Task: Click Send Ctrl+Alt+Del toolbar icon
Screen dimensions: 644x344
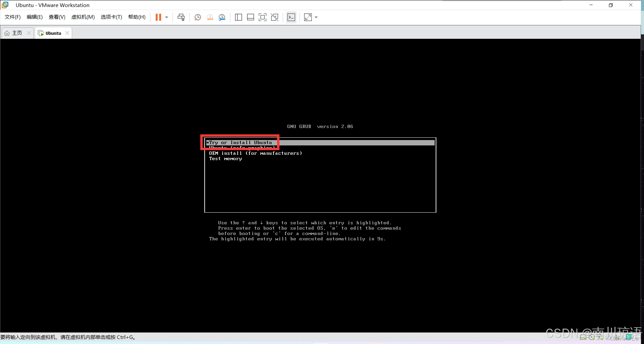Action: click(181, 17)
